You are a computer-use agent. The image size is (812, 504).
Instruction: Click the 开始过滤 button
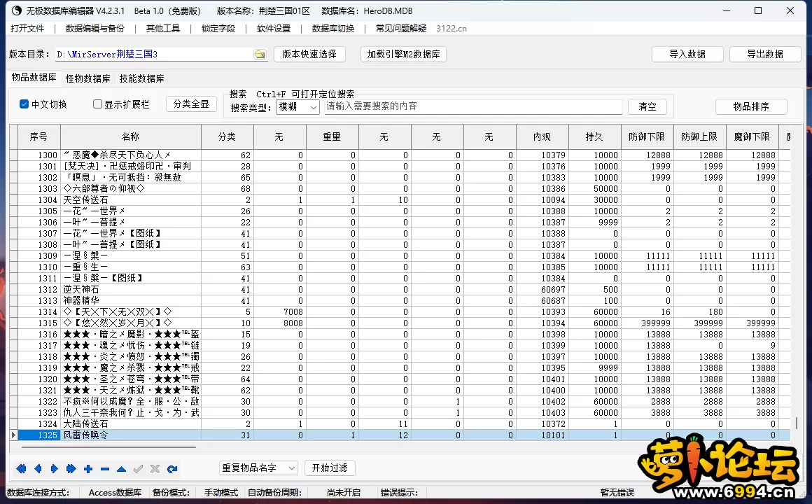point(330,468)
